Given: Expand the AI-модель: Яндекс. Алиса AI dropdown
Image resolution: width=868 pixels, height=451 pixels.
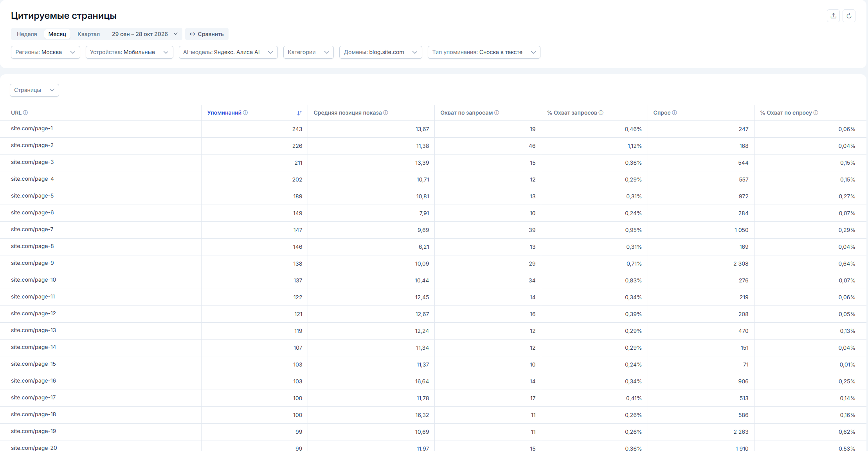Looking at the screenshot, I should click(x=228, y=52).
